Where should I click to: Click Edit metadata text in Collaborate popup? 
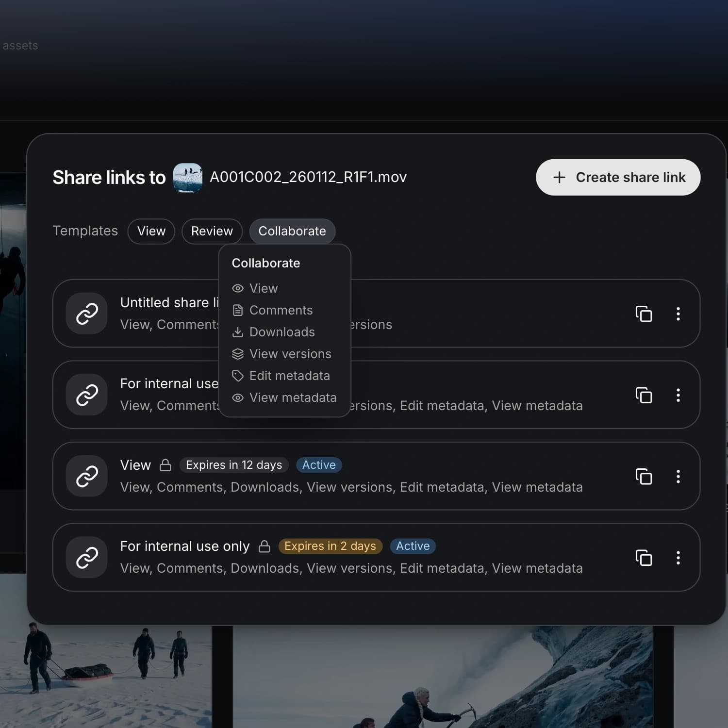tap(290, 376)
